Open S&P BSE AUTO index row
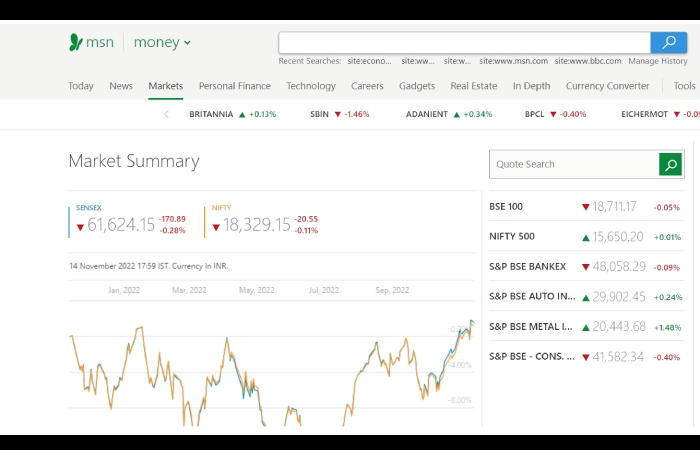This screenshot has height=450, width=700. (x=587, y=296)
